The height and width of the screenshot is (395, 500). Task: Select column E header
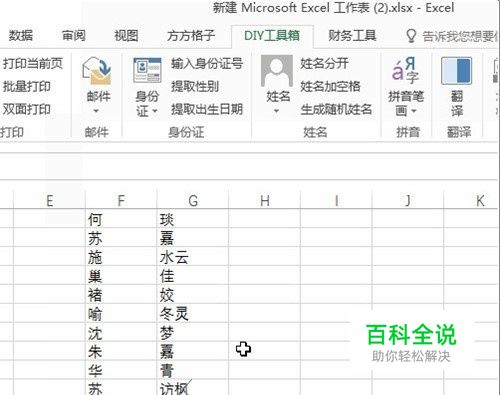point(49,201)
